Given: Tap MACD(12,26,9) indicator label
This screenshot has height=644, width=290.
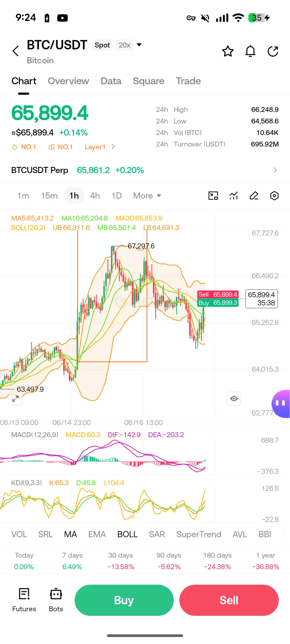Looking at the screenshot, I should [35, 435].
